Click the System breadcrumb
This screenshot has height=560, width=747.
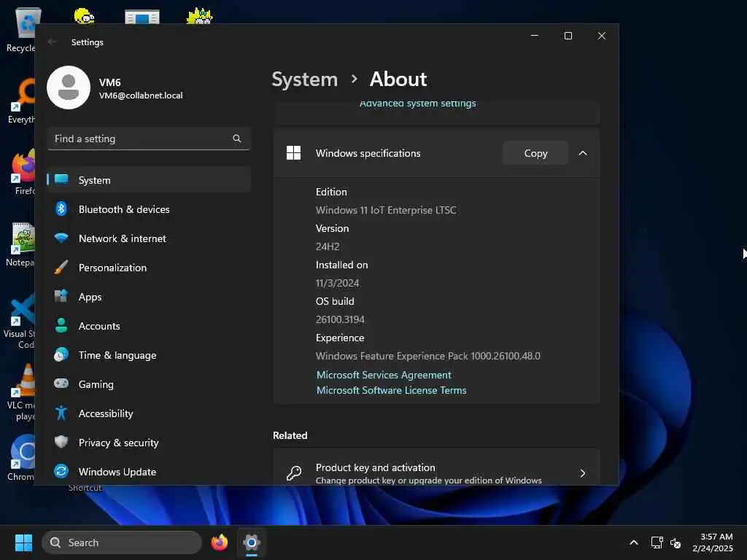pos(304,79)
